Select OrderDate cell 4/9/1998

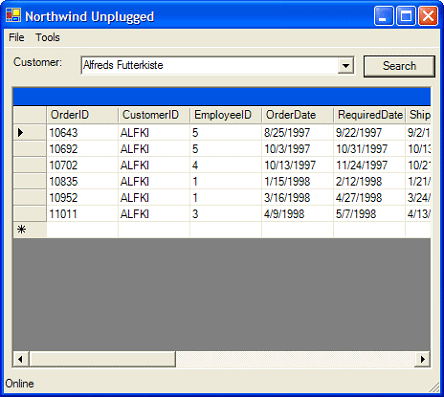(297, 214)
